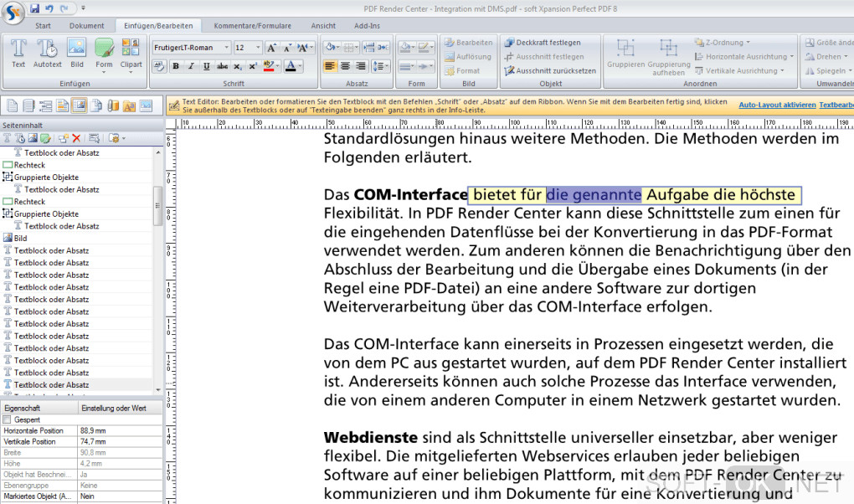Viewport: 854px width, 504px height.
Task: Click autotext clock icon in Seiteninhalt toolbar
Action: click(20, 138)
